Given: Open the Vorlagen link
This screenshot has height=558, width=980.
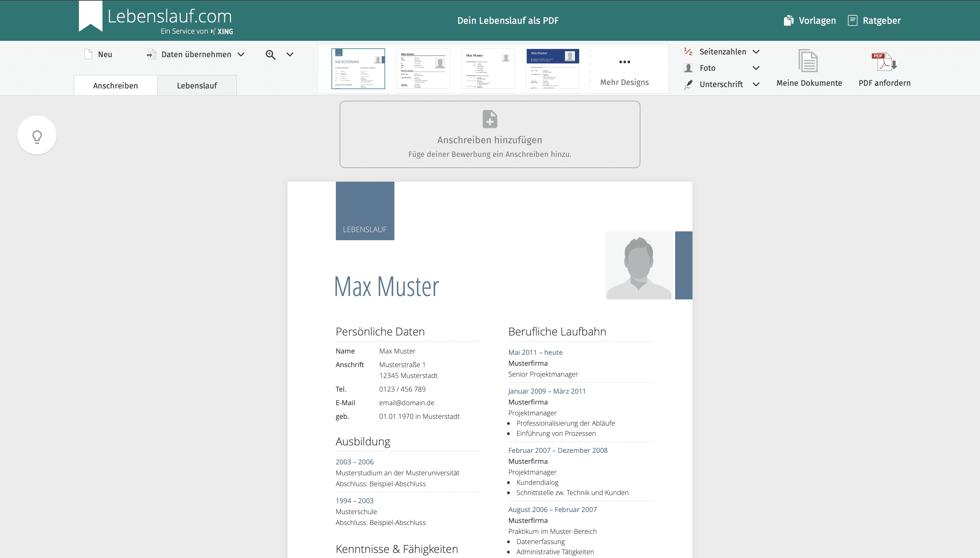Looking at the screenshot, I should (810, 21).
